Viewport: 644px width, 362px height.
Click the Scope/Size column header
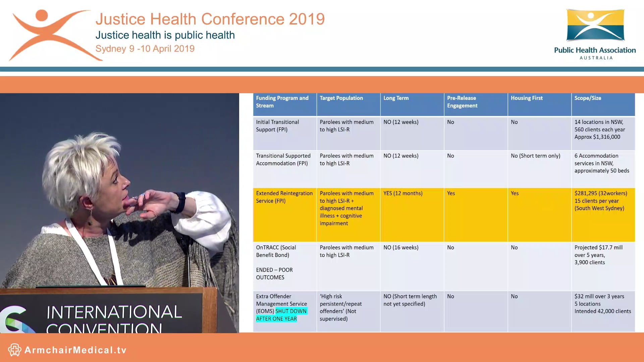[x=588, y=98]
